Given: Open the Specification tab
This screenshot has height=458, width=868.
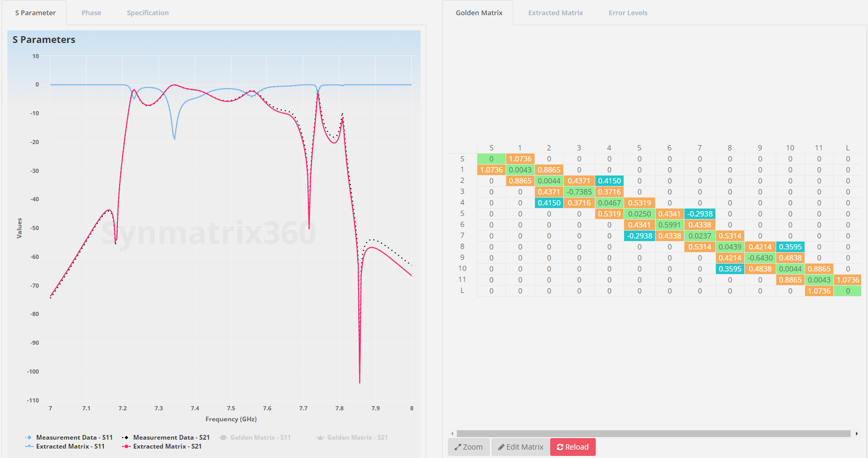Looking at the screenshot, I should (148, 13).
